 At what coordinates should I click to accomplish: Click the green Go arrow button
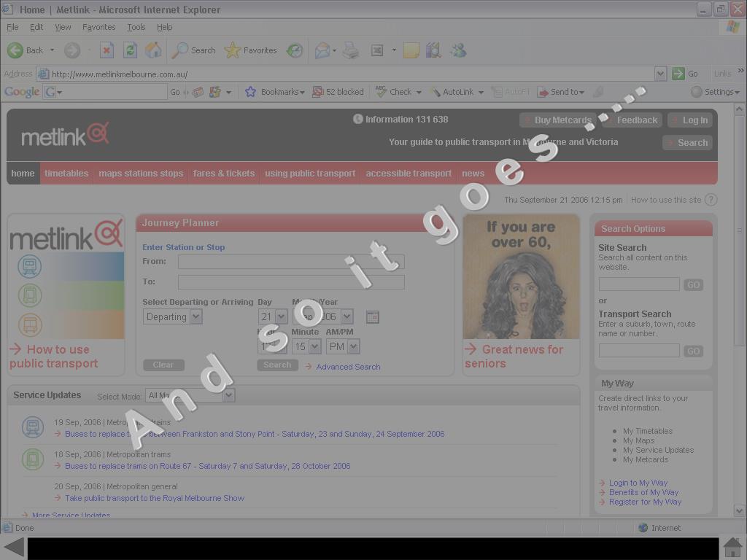[x=678, y=74]
